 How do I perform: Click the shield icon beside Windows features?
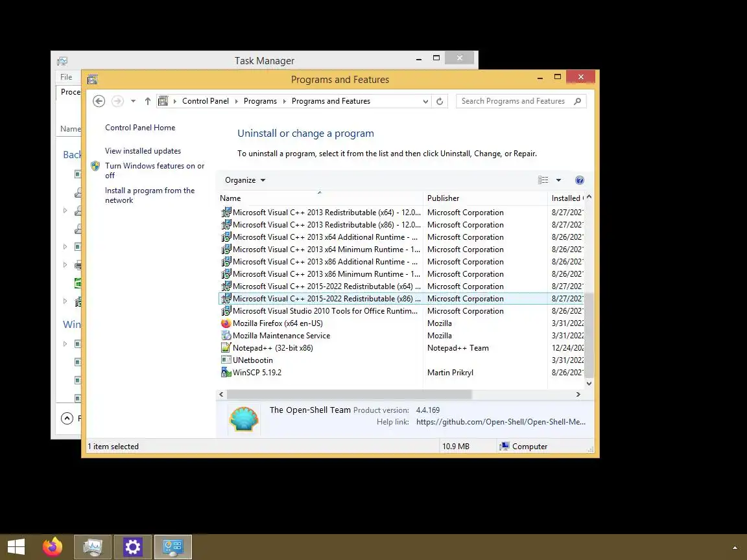[95, 166]
